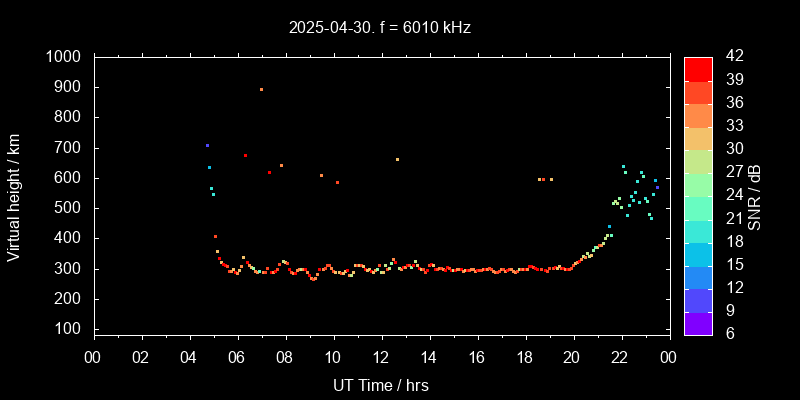
Task: Click the cyan 18–21 dB colorbar band
Action: [698, 230]
